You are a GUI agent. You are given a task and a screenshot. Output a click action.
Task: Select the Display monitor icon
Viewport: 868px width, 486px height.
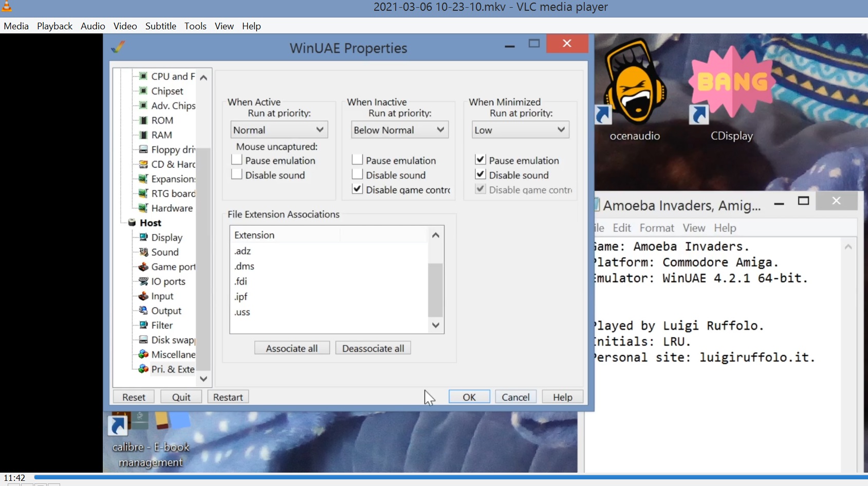[x=144, y=237]
